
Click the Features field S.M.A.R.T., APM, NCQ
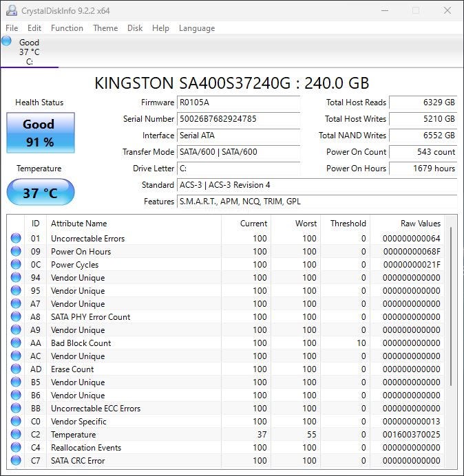click(x=317, y=201)
